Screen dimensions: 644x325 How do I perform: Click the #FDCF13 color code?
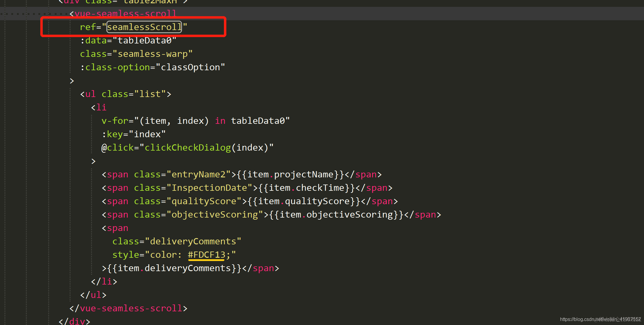(206, 255)
